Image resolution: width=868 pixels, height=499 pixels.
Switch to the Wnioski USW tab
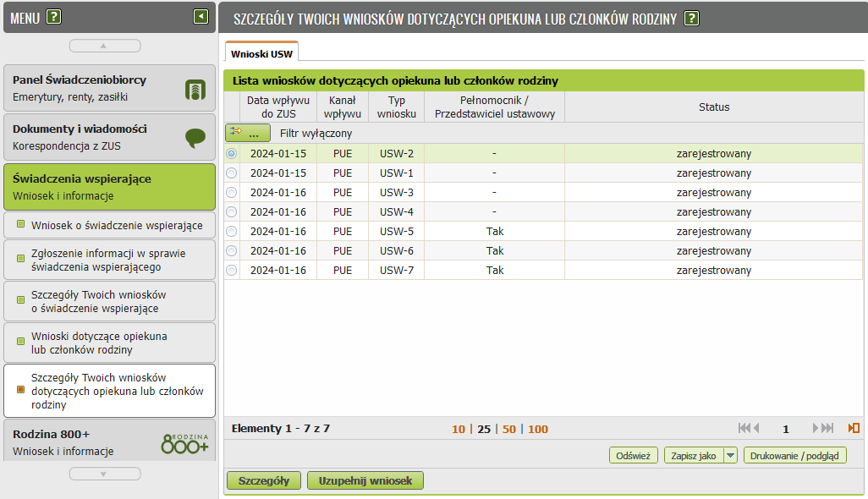point(262,53)
